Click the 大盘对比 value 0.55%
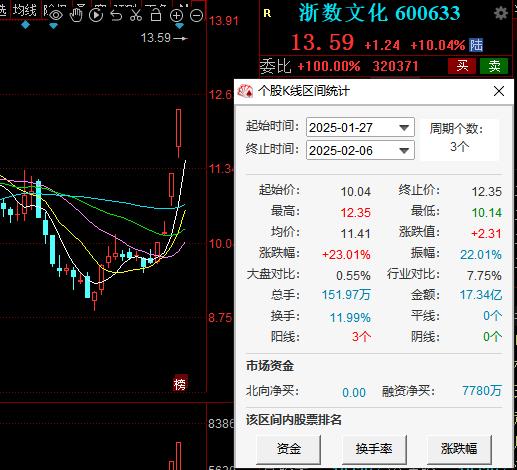The width and height of the screenshot is (517, 470). pos(353,276)
